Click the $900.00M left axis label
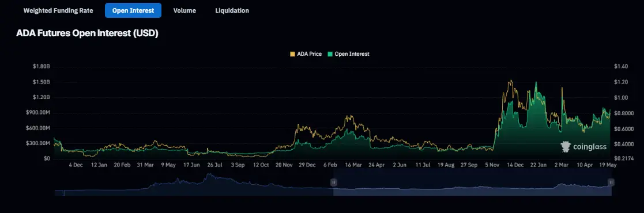The height and width of the screenshot is (213, 644). (x=37, y=112)
